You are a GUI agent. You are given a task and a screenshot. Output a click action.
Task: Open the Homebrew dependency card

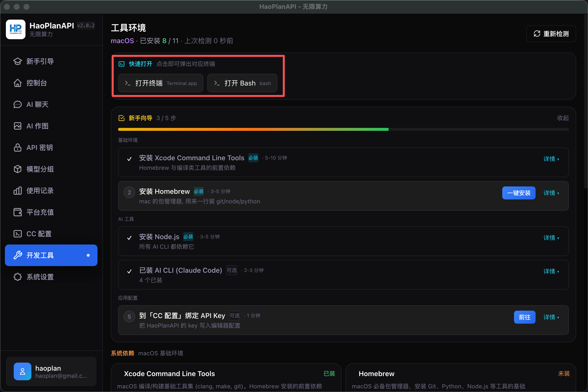pos(461,378)
